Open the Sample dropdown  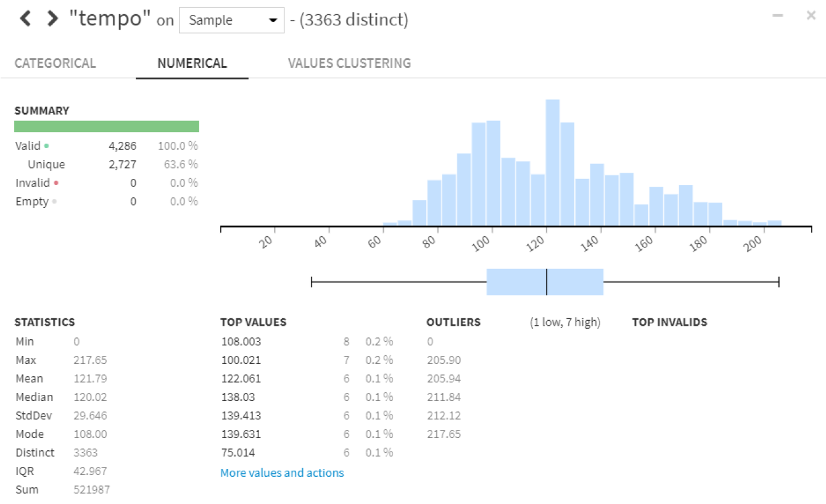[x=231, y=20]
